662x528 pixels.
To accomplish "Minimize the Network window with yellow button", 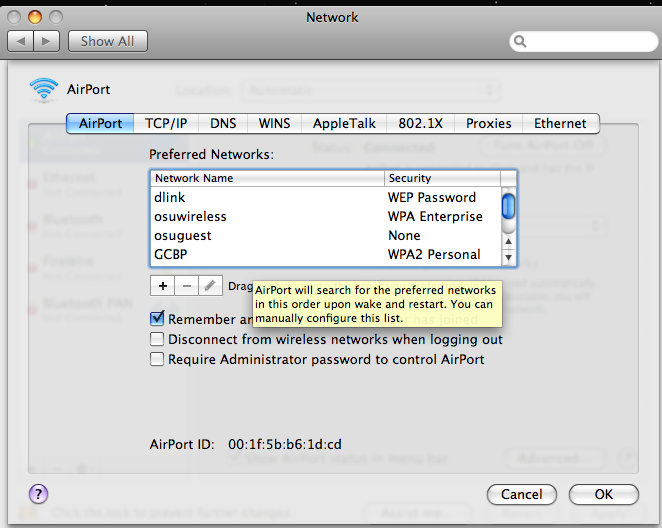I will (x=35, y=17).
